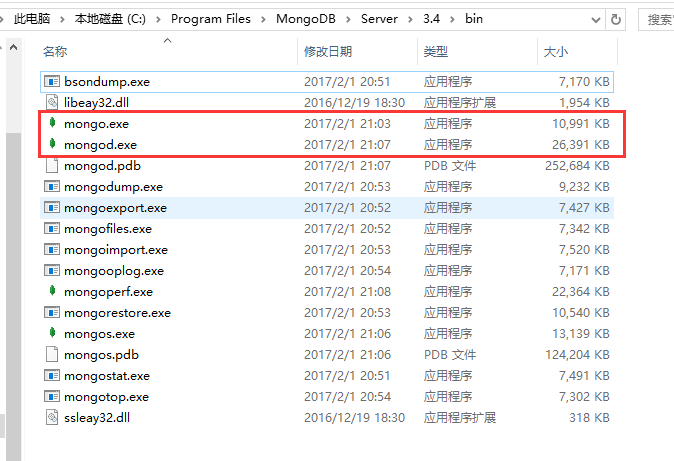The width and height of the screenshot is (674, 461).
Task: Select the file name mongod.pdb
Action: coord(102,166)
